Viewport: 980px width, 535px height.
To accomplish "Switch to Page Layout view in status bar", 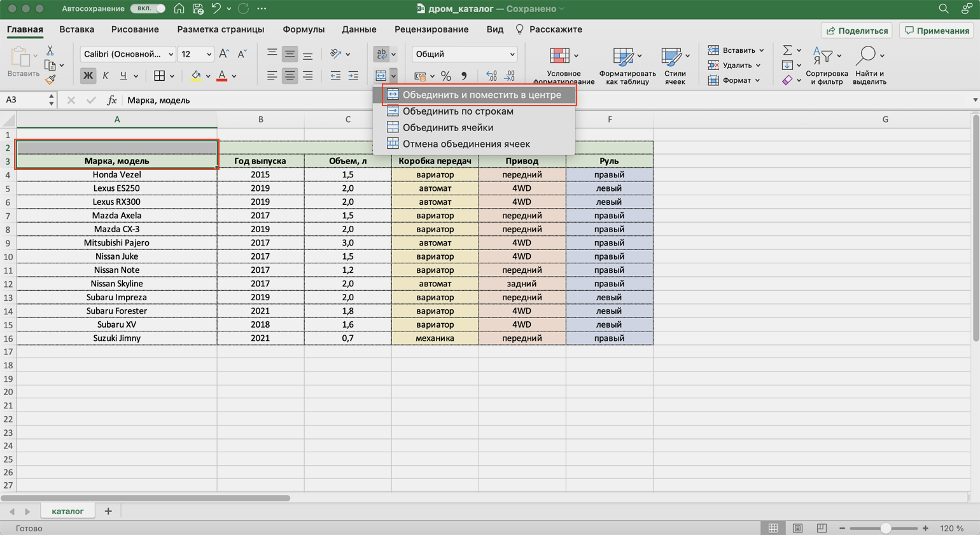I will [x=797, y=528].
